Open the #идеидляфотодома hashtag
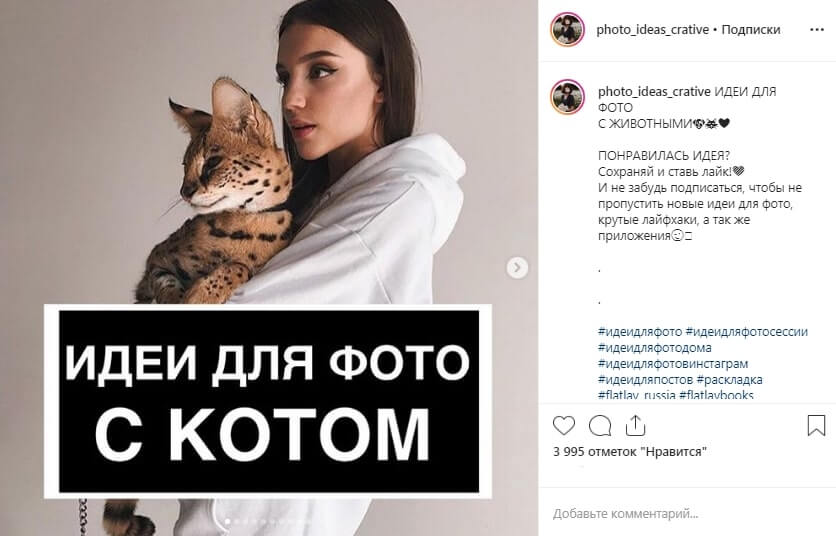Image resolution: width=836 pixels, height=536 pixels. point(655,348)
